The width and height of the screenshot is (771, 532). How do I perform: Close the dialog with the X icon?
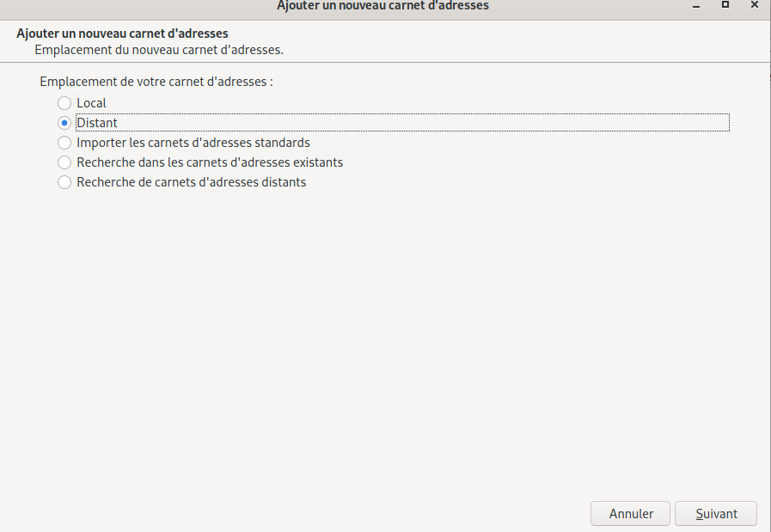click(x=755, y=5)
